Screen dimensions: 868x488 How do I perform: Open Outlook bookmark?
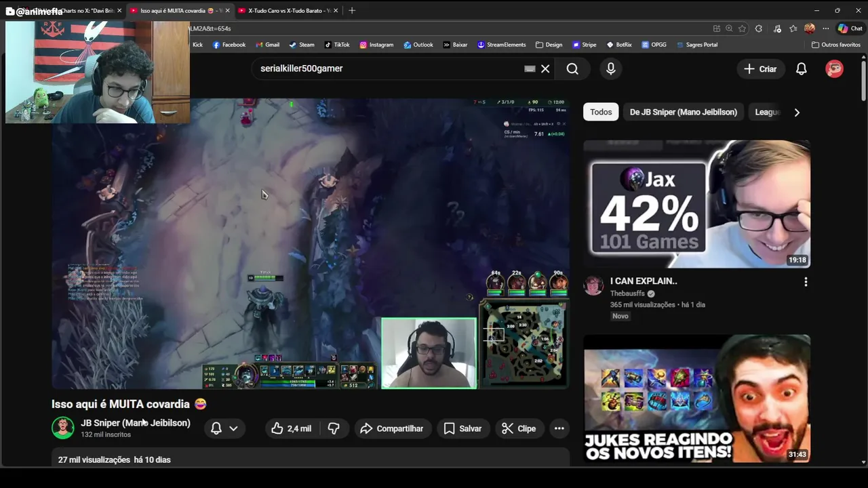click(x=418, y=45)
